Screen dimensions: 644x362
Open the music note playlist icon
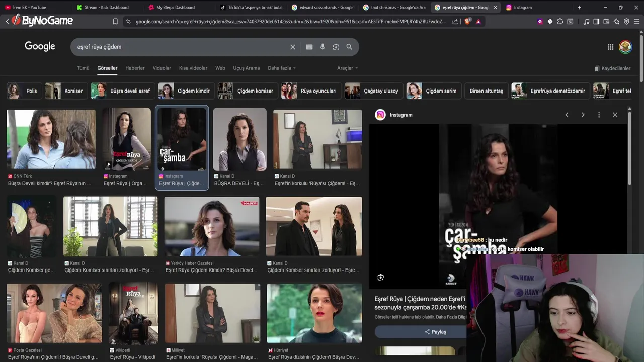pos(586,22)
